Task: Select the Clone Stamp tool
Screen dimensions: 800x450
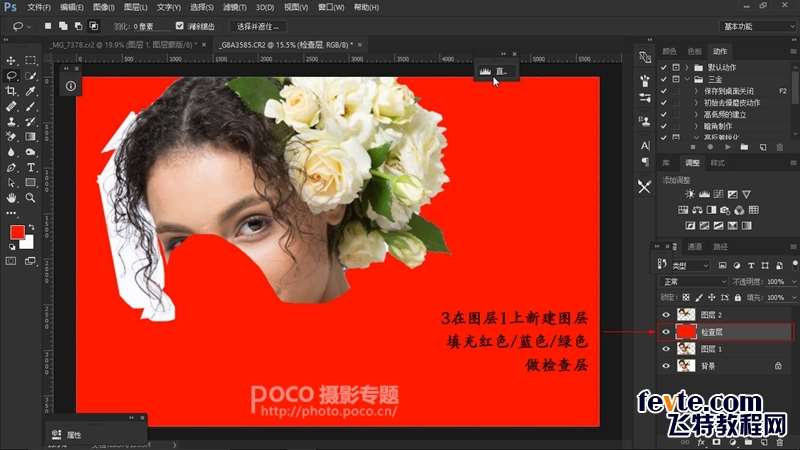Action: [x=11, y=121]
